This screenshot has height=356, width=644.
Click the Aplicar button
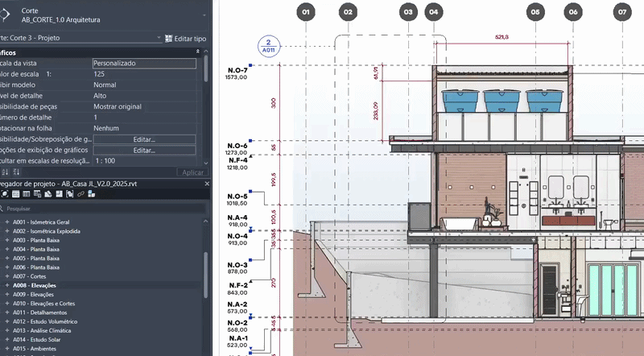click(x=192, y=172)
